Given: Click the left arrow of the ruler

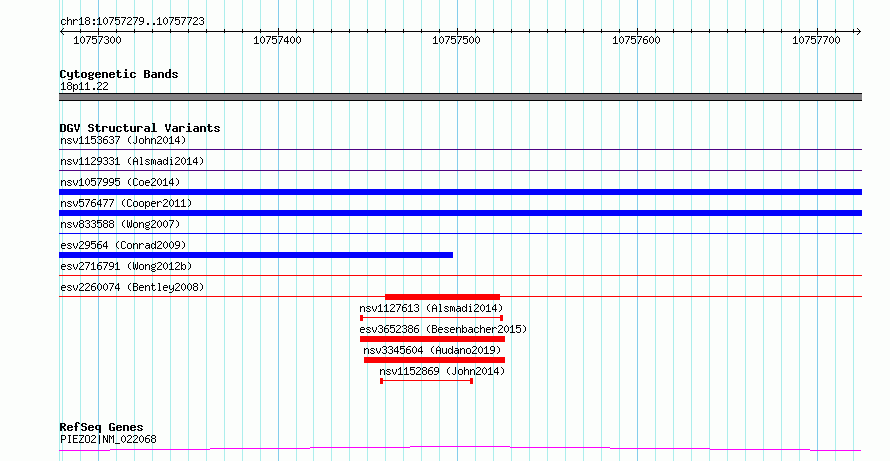Looking at the screenshot, I should coord(62,32).
